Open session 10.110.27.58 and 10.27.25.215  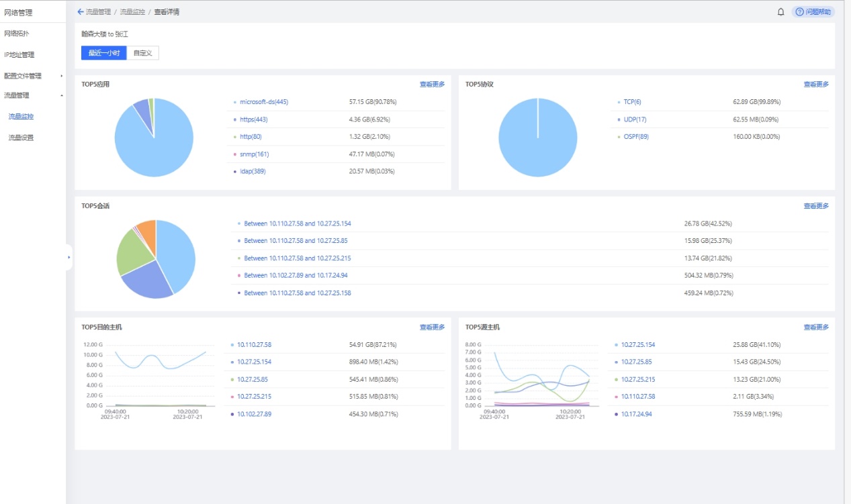[x=298, y=258]
